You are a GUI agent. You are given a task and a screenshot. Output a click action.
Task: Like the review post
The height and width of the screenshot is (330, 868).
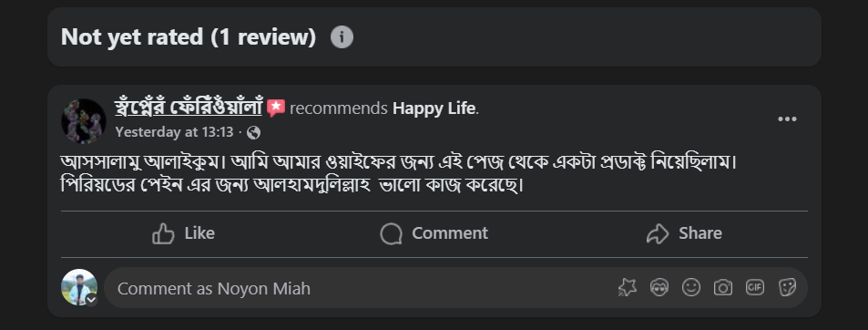pyautogui.click(x=183, y=233)
